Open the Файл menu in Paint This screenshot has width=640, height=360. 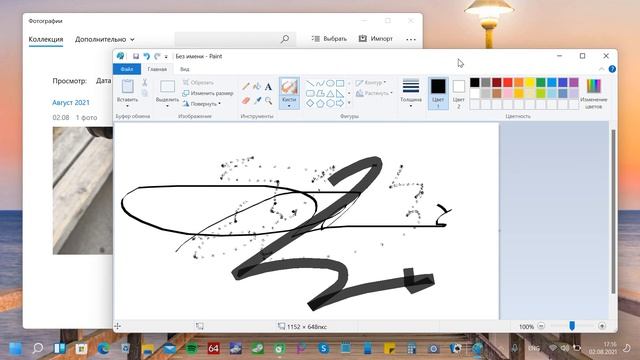coord(127,69)
